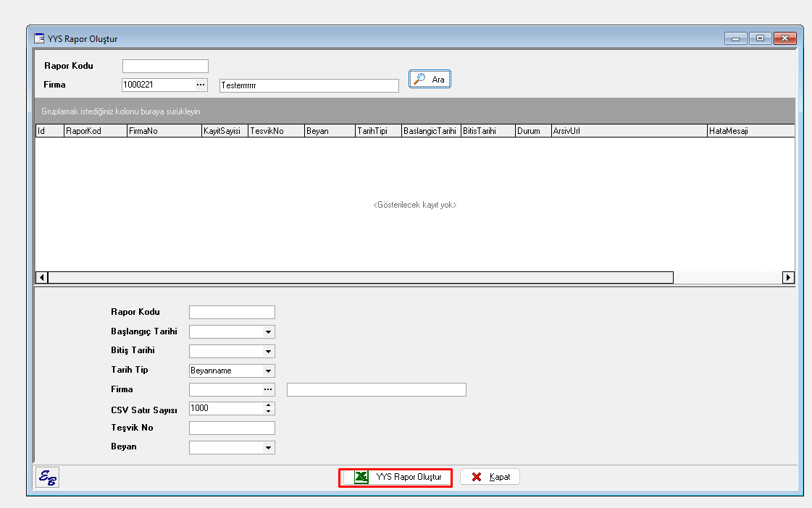
Task: Click into the Teşvik No input field
Action: coord(232,428)
